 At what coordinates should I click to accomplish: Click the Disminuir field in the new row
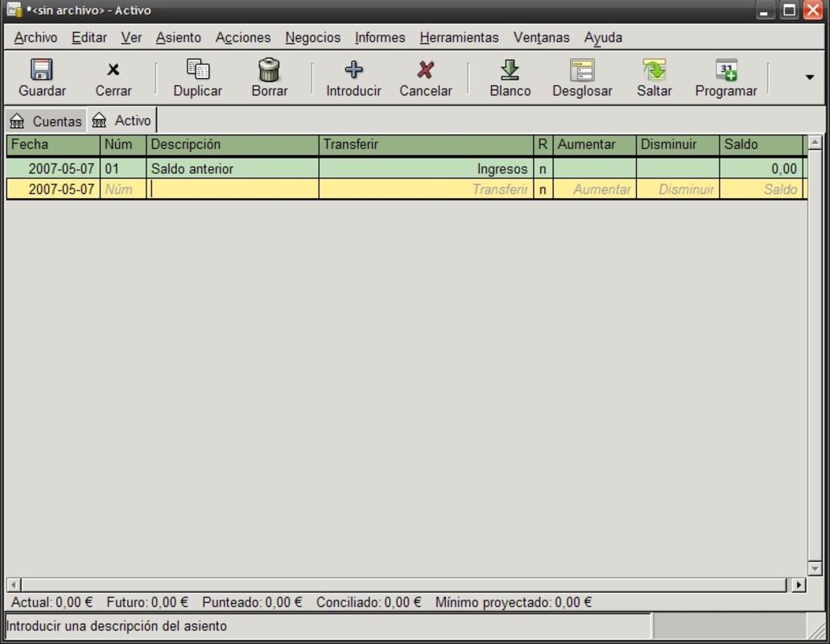coord(678,189)
